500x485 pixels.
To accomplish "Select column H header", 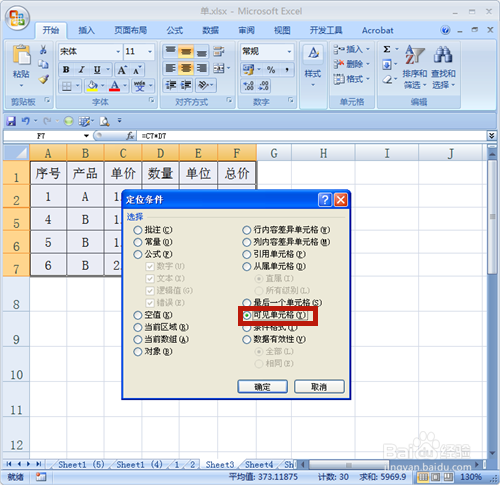I will click(x=323, y=153).
